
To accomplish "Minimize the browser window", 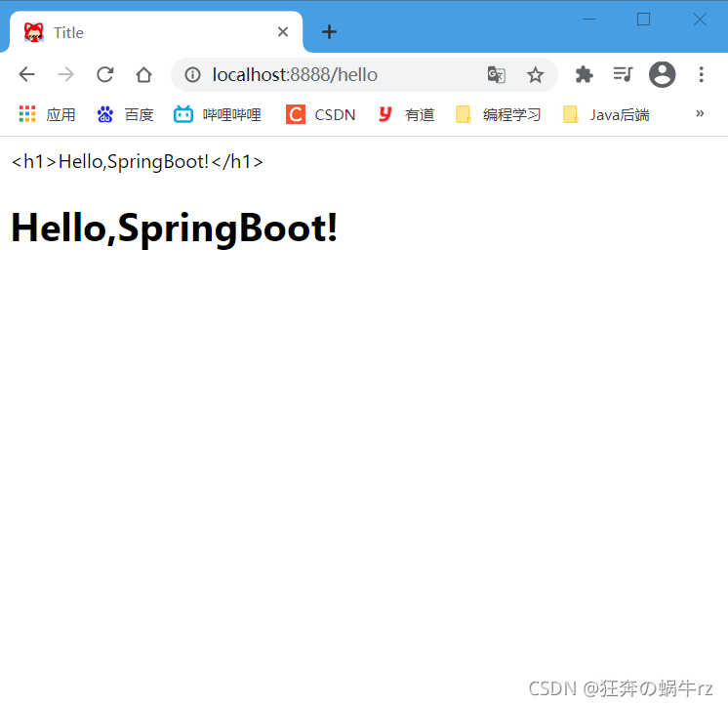I will (x=588, y=20).
